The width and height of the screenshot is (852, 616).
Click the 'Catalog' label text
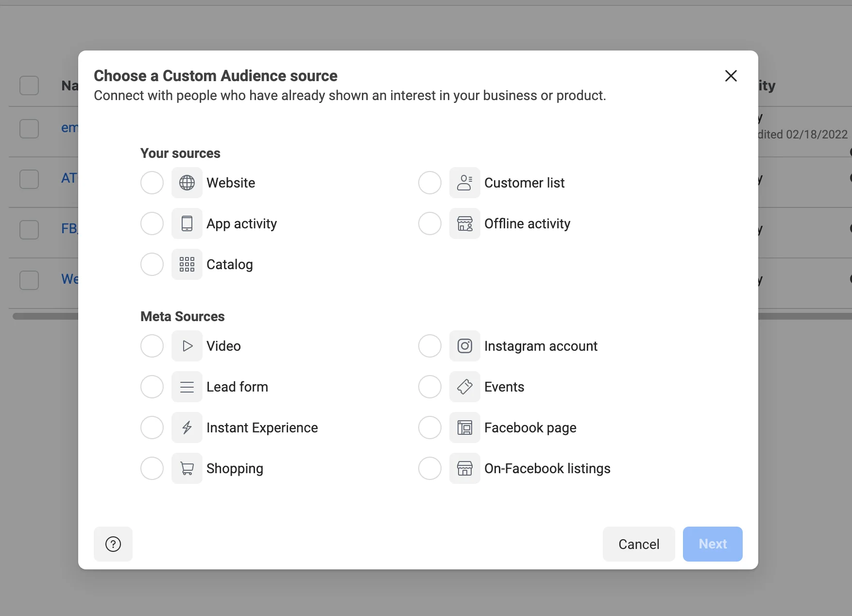(230, 265)
